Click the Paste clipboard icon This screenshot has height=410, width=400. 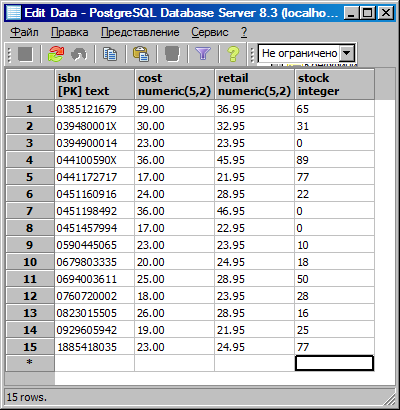click(x=141, y=54)
